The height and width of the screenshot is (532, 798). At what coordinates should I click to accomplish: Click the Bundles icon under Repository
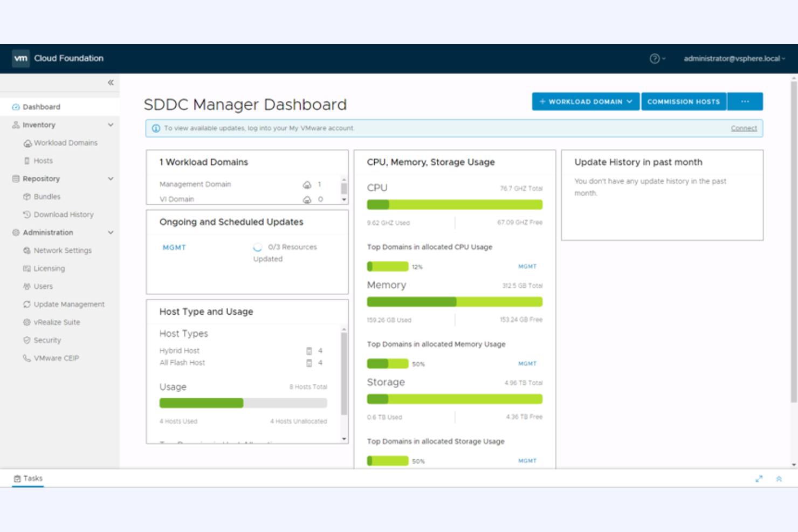tap(28, 196)
